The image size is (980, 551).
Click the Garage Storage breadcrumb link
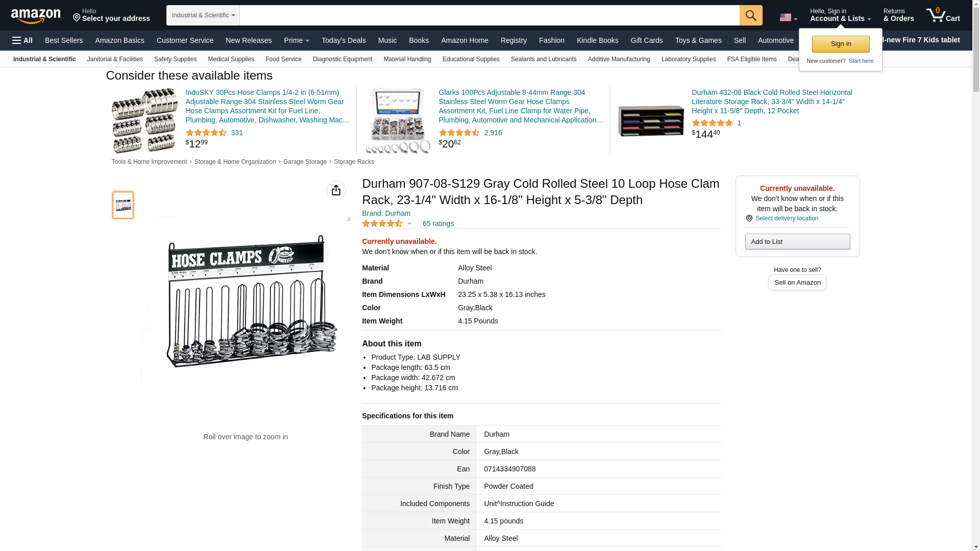(x=305, y=162)
